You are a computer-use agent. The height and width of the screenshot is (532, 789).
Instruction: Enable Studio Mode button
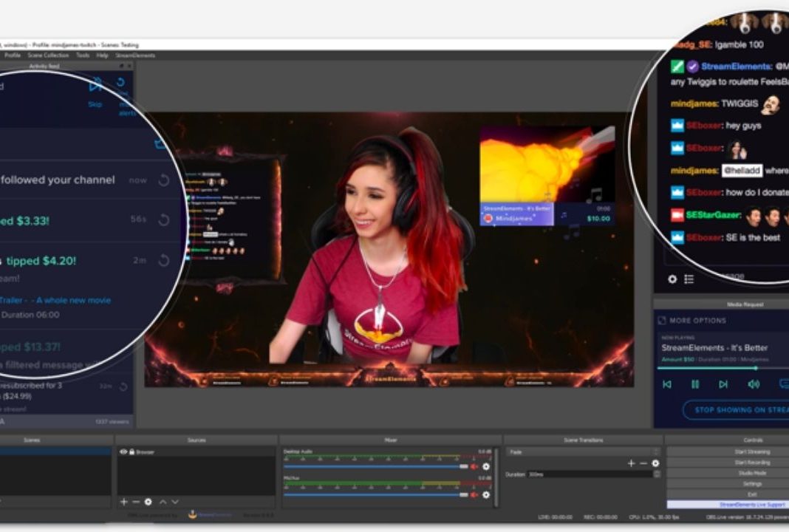[753, 473]
